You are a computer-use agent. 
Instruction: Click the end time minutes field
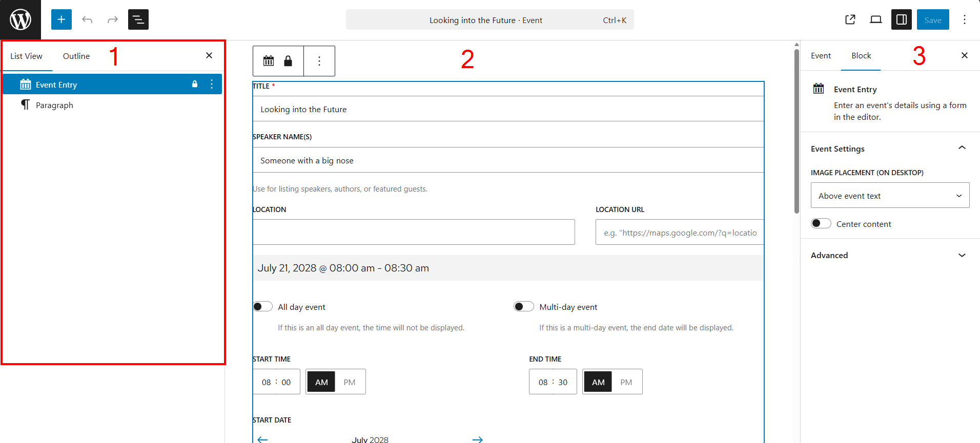tap(563, 382)
